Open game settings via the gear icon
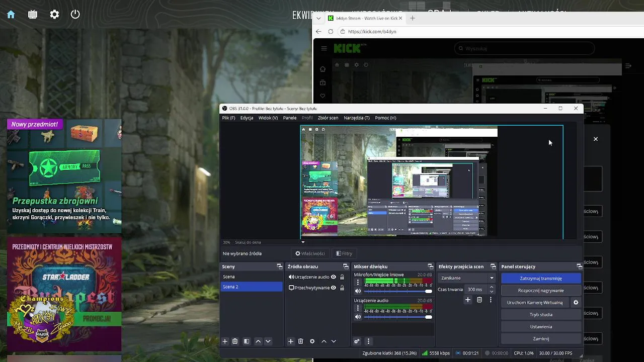This screenshot has width=644, height=362. [x=54, y=15]
